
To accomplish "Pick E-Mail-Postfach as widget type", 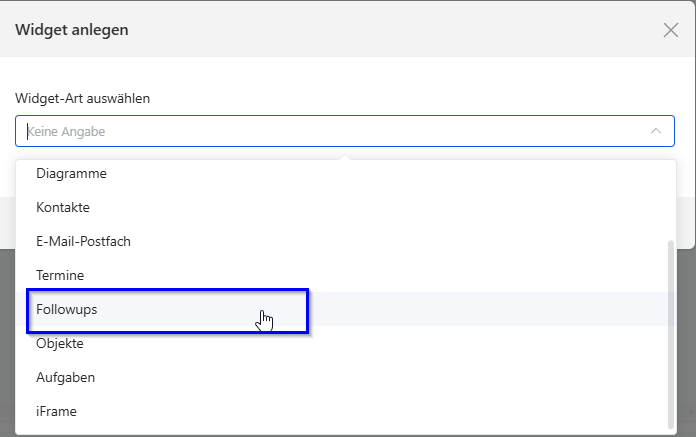I will (x=346, y=241).
